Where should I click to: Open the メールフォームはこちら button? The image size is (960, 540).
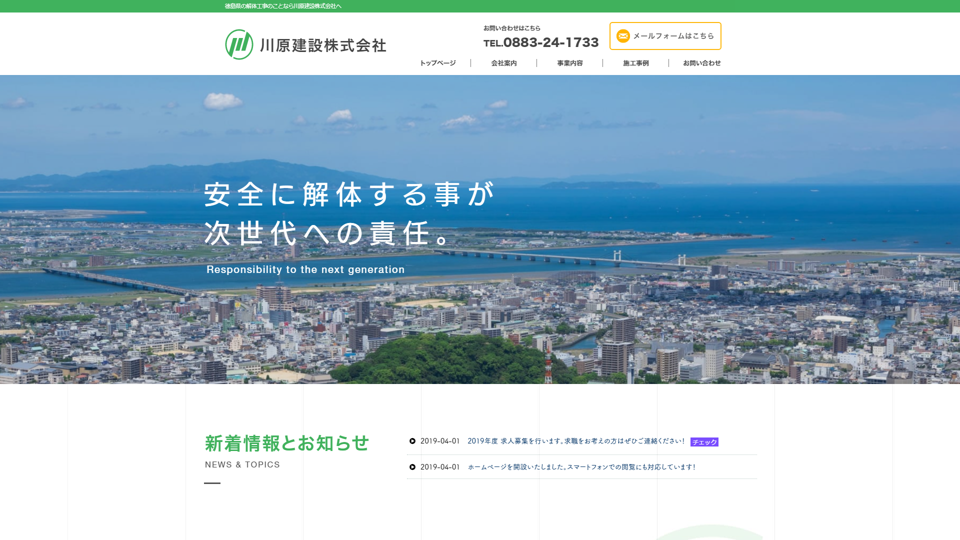[665, 36]
